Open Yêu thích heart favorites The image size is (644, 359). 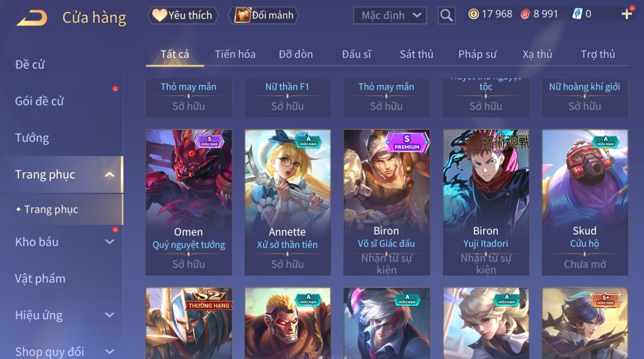pyautogui.click(x=183, y=15)
